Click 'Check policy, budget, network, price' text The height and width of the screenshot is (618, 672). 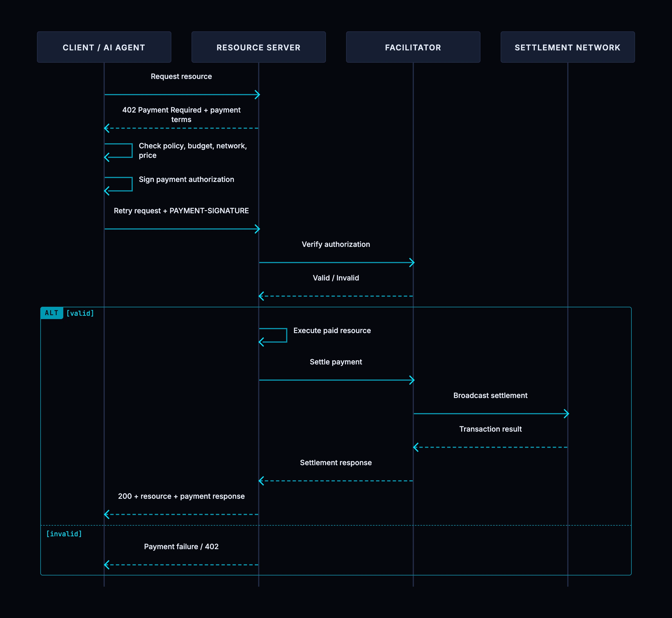pos(193,151)
